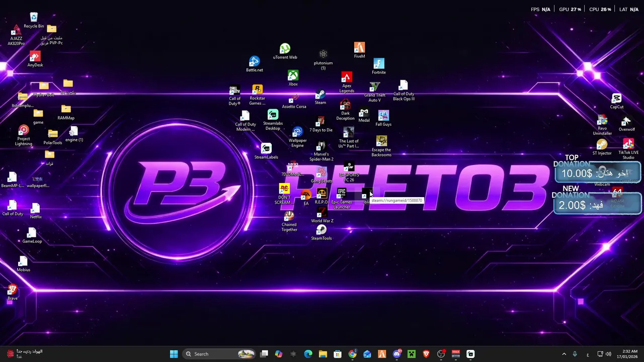Viewport: 644px width, 362px height.
Task: Select the Dark Deception shortcut
Action: click(345, 110)
